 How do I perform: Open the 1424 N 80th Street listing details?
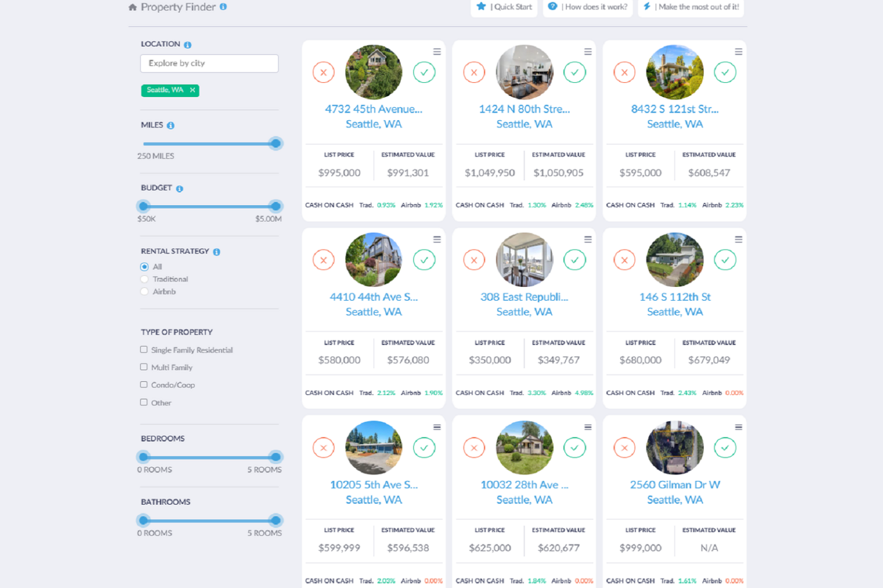coord(524,109)
